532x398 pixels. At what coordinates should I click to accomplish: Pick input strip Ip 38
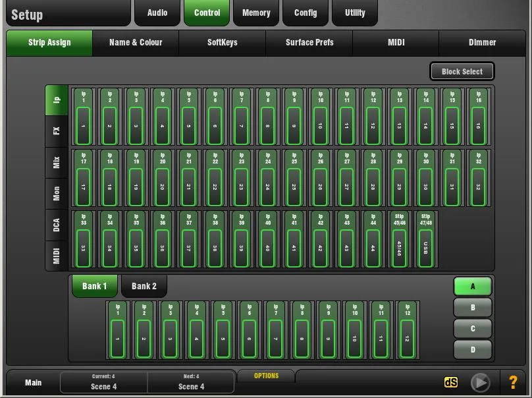(215, 239)
